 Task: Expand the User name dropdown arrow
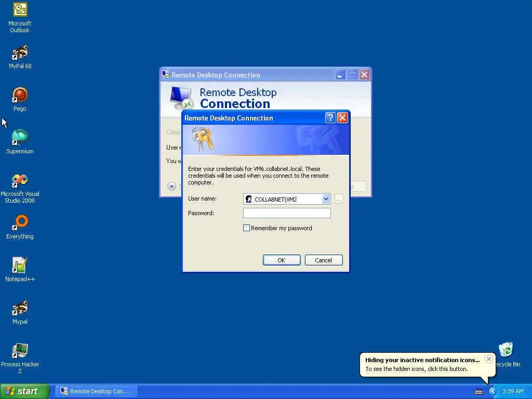pyautogui.click(x=326, y=199)
